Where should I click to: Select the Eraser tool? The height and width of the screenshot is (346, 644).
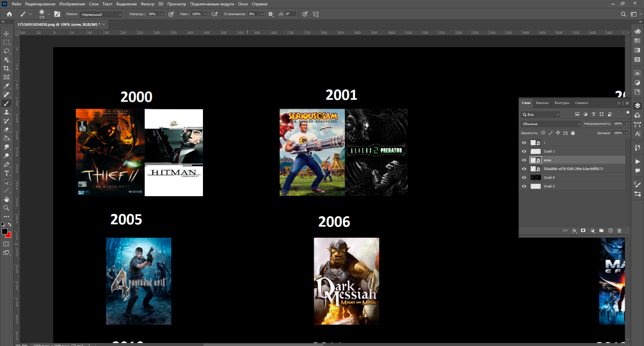[6, 129]
